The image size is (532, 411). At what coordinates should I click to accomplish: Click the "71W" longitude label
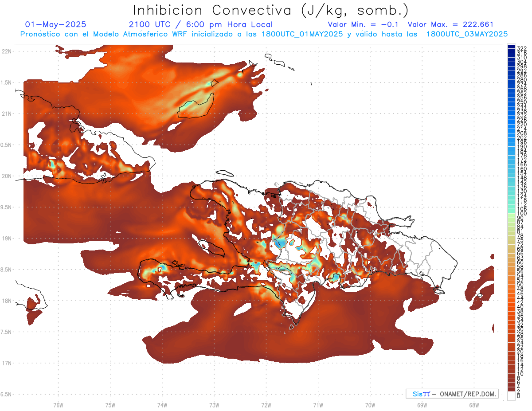[x=318, y=405]
